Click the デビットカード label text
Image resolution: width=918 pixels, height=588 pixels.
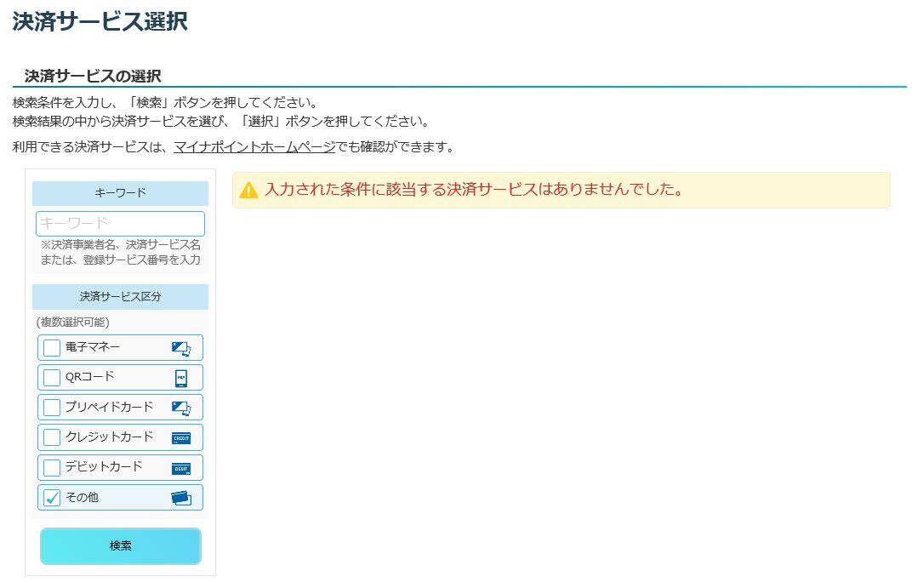click(x=104, y=467)
